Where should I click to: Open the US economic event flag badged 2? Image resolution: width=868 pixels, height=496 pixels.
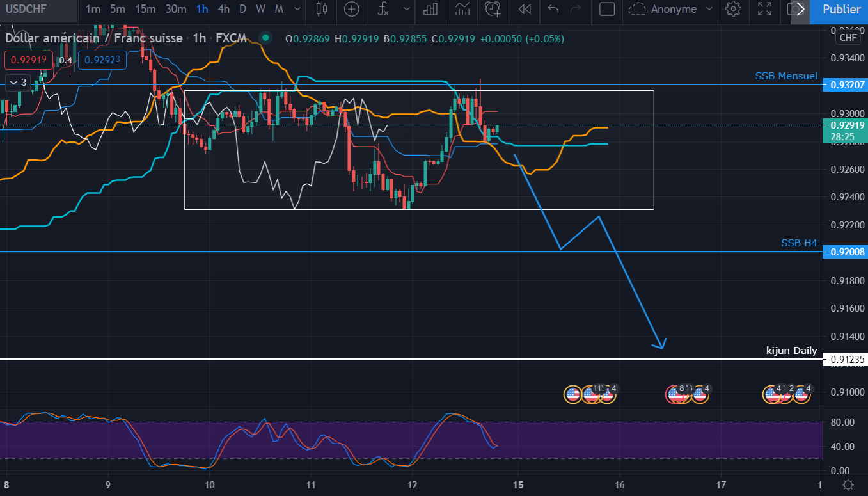tap(786, 394)
